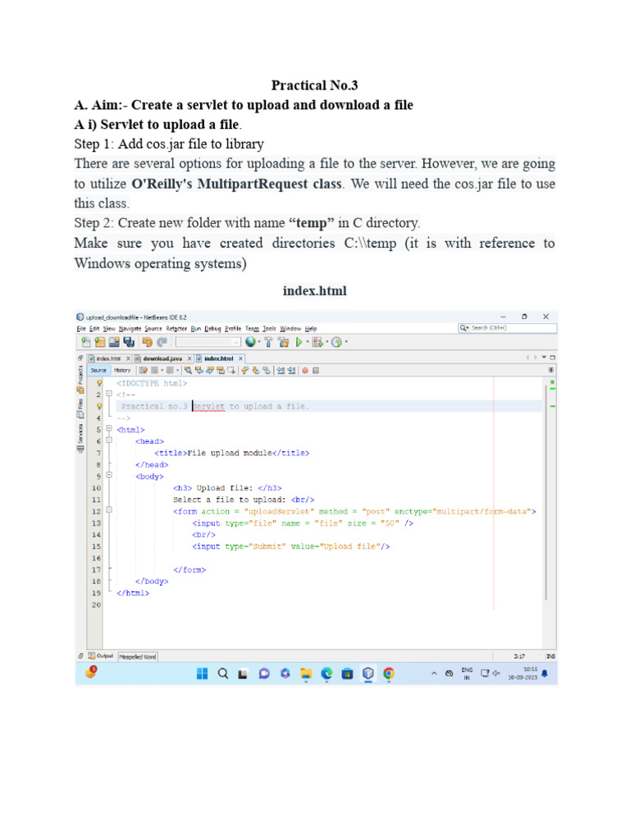Click the lightbulb hint on line 3

tap(98, 406)
